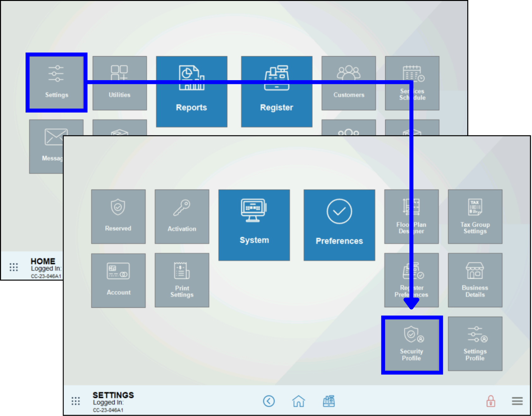The height and width of the screenshot is (416, 532).
Task: Go to home via the house icon
Action: tap(298, 401)
